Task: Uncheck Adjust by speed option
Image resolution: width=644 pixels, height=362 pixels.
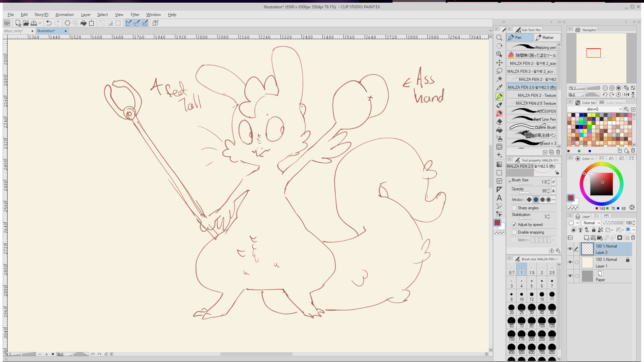Action: tap(514, 225)
